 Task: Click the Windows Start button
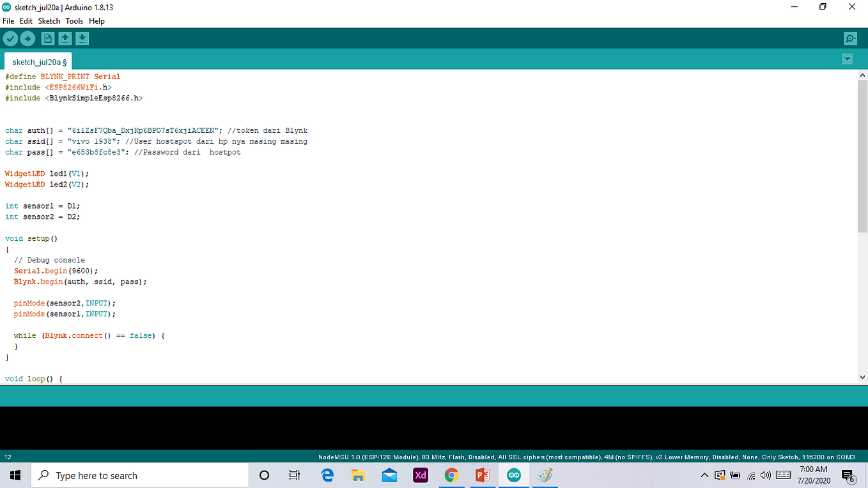click(15, 475)
